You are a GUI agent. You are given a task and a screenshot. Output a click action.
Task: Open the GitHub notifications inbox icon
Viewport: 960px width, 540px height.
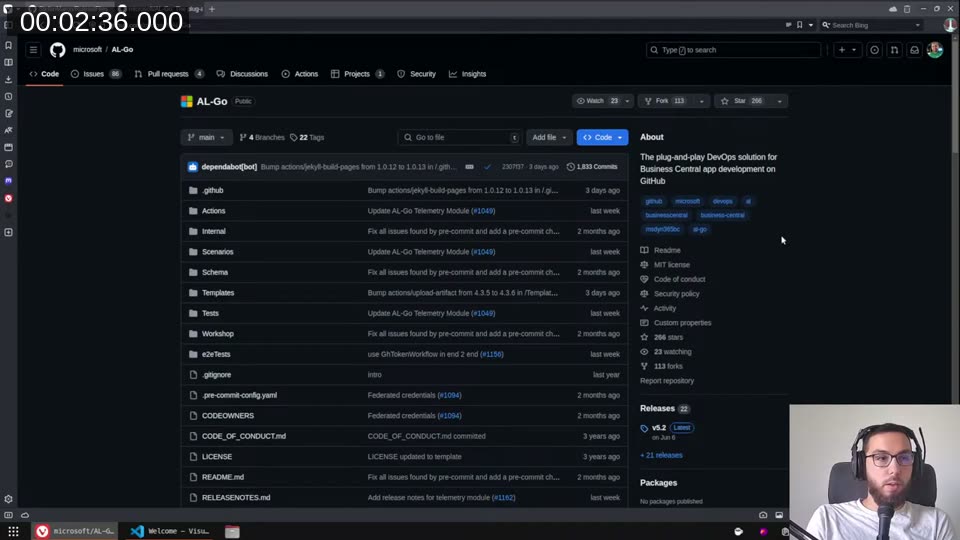[x=914, y=50]
